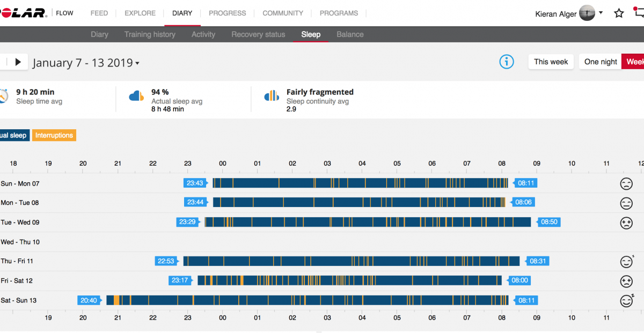
Task: Click sleep rating face for Sat - Sun 13
Action: pos(626,301)
